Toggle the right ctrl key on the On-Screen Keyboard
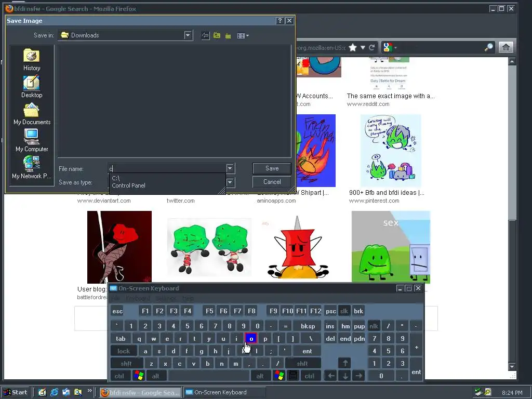532x399 pixels. coord(310,376)
